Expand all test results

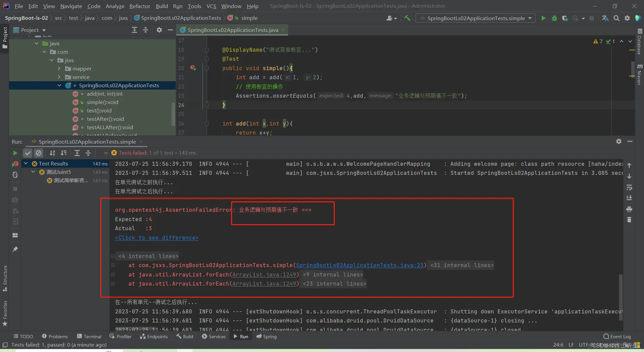click(x=77, y=153)
